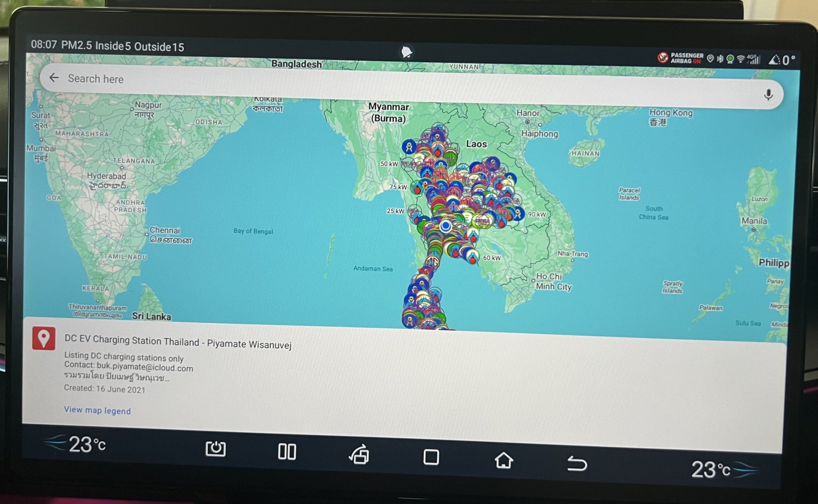Screen dimensions: 818x504
Task: Tap the screen rotate icon
Action: pyautogui.click(x=359, y=454)
